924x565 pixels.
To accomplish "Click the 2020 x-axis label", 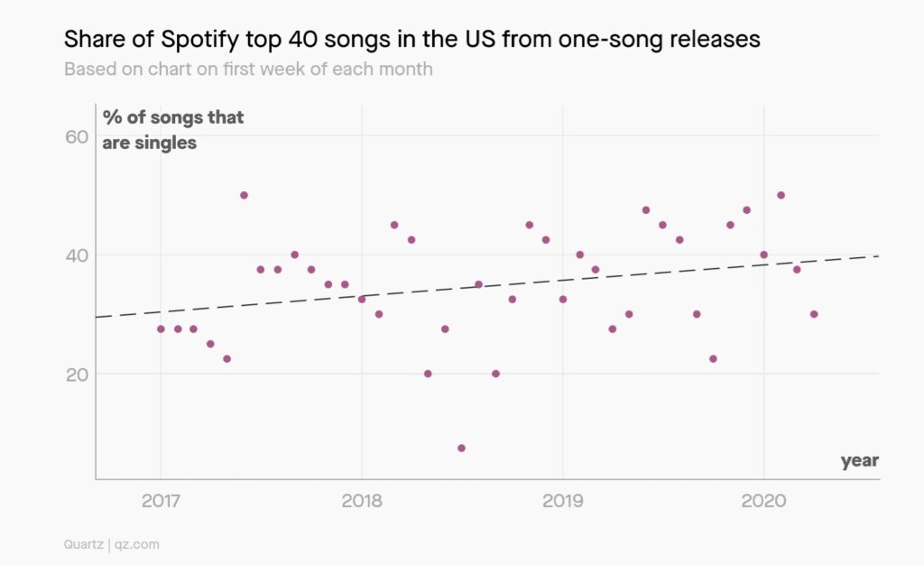I will pos(763,500).
